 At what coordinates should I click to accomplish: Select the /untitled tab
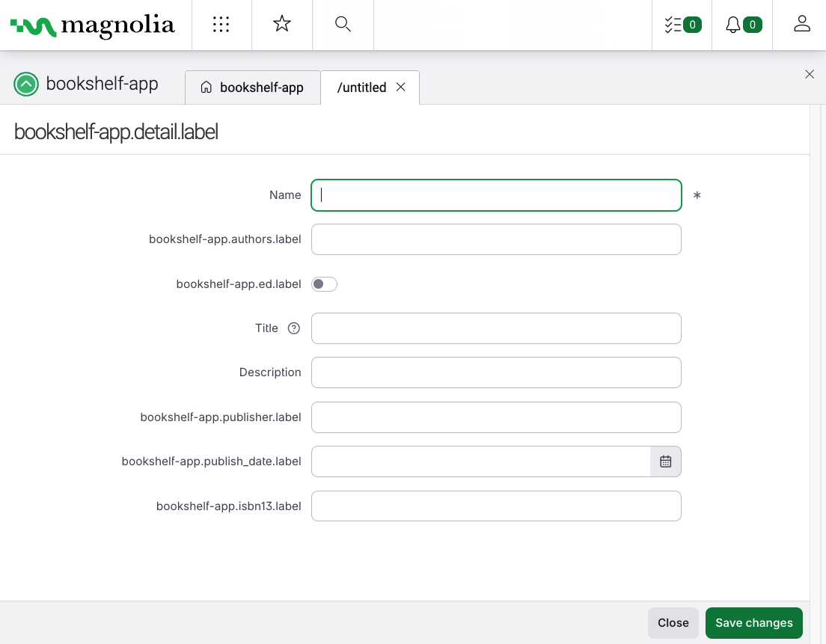361,88
